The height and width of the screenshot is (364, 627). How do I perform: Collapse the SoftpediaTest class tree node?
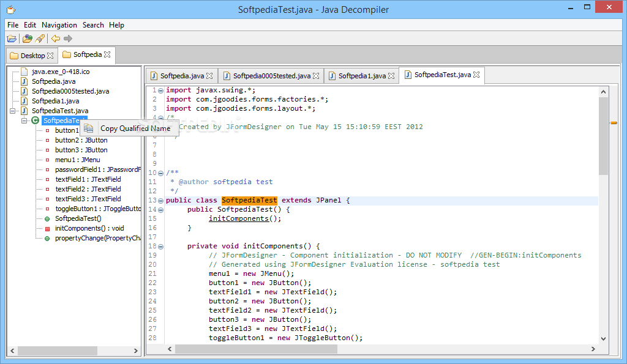(24, 121)
